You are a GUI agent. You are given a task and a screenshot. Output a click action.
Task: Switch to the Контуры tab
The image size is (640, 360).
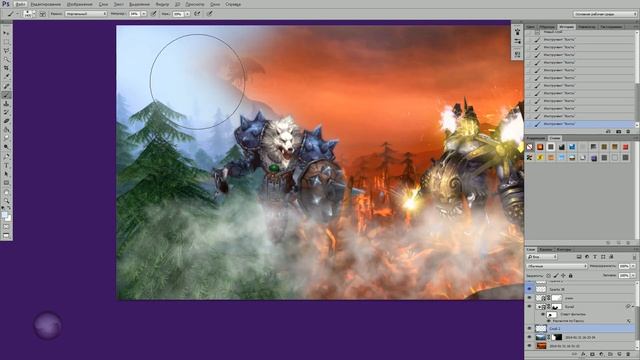click(x=564, y=249)
